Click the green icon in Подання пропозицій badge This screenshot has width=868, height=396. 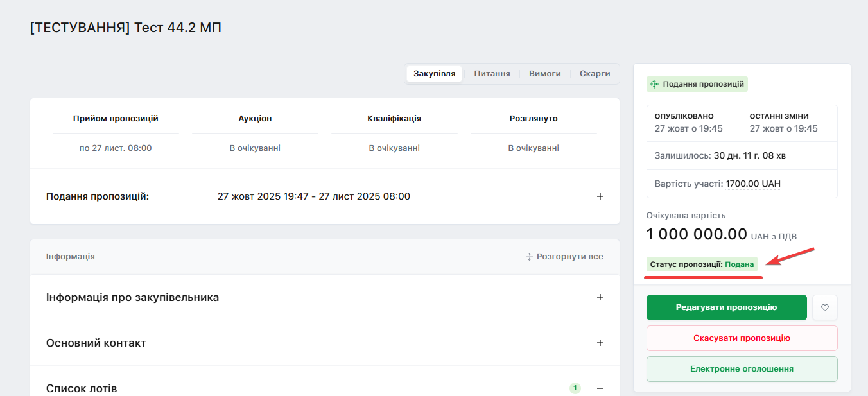[x=654, y=84]
